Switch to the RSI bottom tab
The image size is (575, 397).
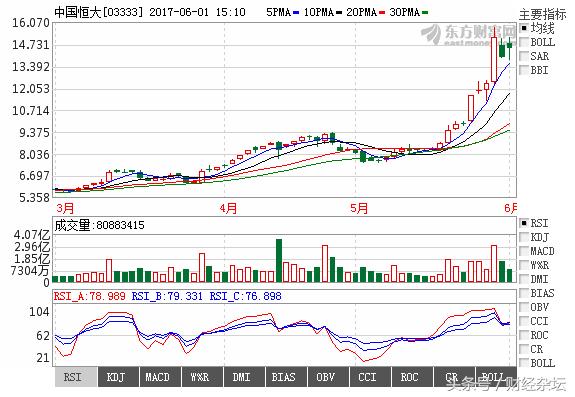pyautogui.click(x=76, y=377)
